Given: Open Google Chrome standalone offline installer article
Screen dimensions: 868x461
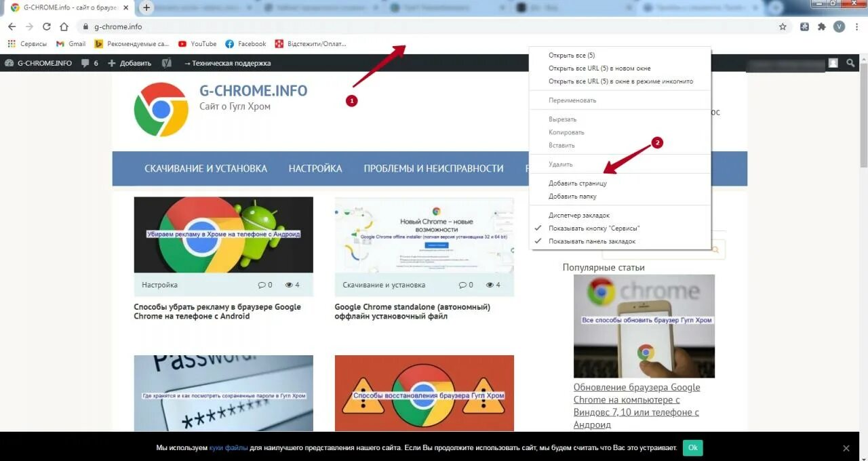Looking at the screenshot, I should pos(412,311).
